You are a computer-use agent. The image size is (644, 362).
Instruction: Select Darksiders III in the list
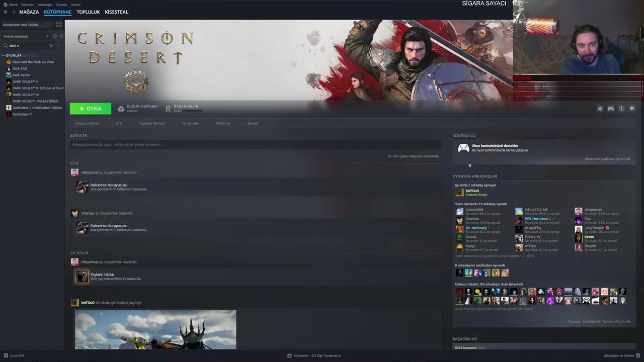click(22, 114)
